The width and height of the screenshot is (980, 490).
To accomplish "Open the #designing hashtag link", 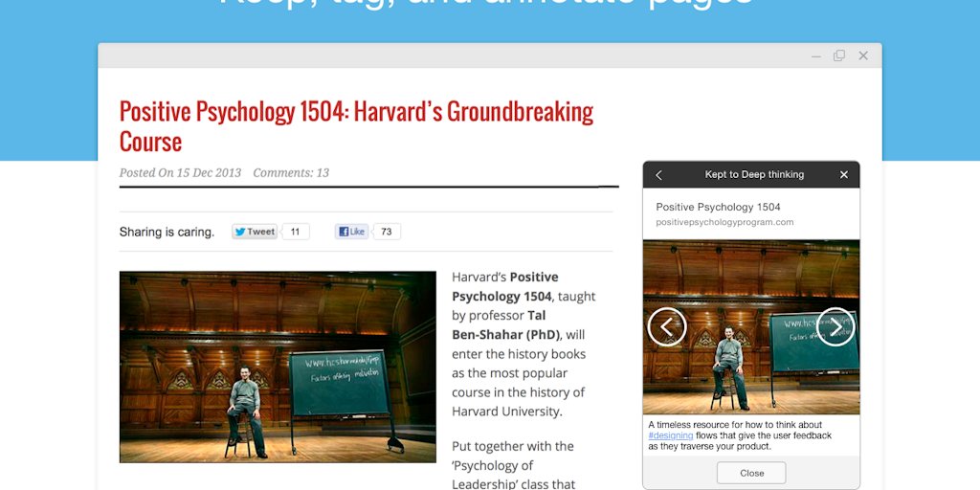I will pyautogui.click(x=671, y=435).
